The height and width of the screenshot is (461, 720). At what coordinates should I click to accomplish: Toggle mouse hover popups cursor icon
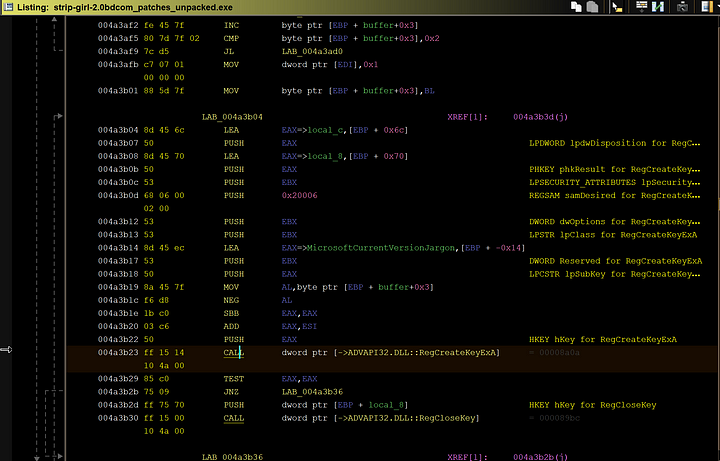point(617,7)
